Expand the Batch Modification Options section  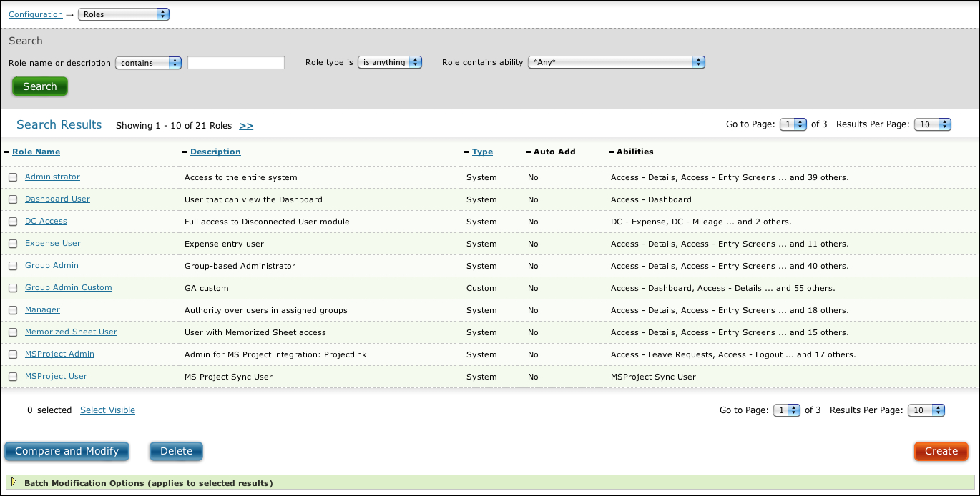(14, 482)
